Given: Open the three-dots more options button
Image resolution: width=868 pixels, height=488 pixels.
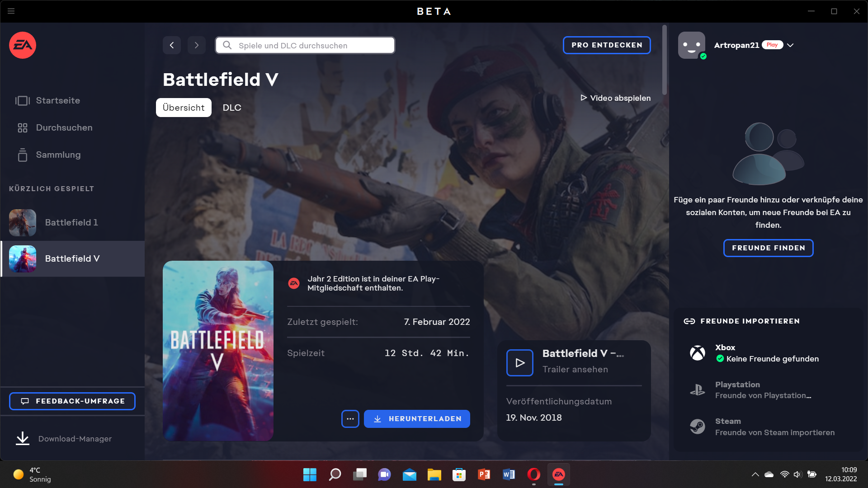Looking at the screenshot, I should click(x=350, y=419).
